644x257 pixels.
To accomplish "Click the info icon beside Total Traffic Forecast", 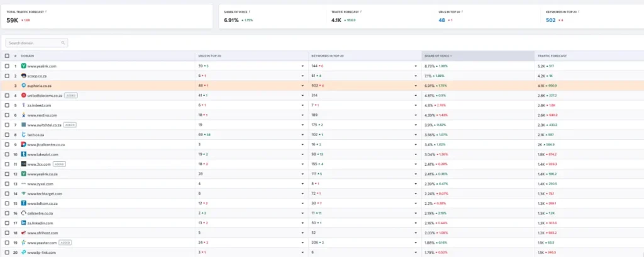I will 46,11.
